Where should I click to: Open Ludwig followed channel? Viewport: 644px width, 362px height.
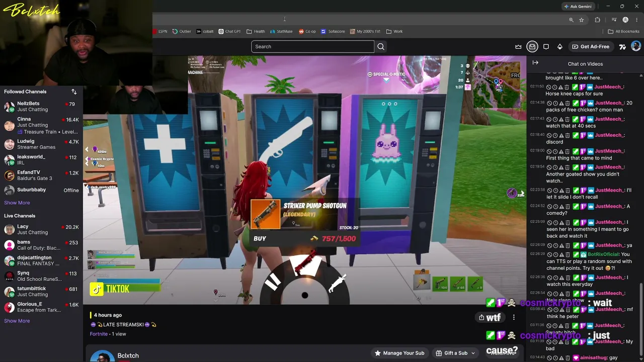pos(41,144)
